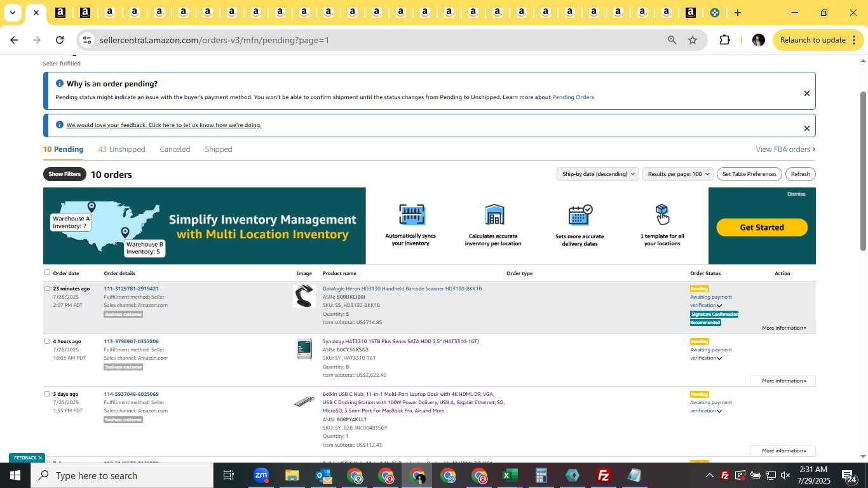This screenshot has height=488, width=868.
Task: Click the multi-location inventory template icon
Action: (662, 214)
